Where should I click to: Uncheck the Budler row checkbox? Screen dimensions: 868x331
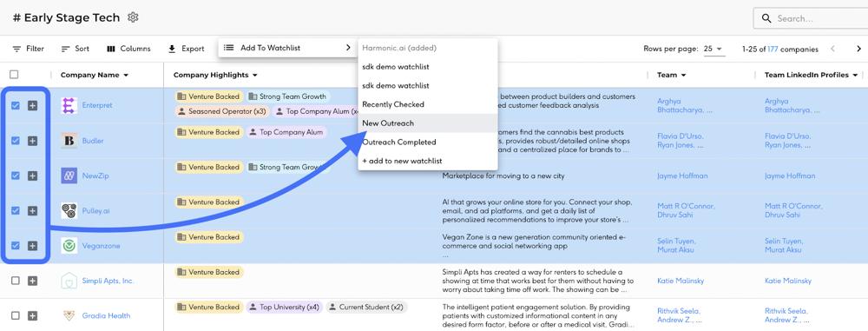coord(16,141)
